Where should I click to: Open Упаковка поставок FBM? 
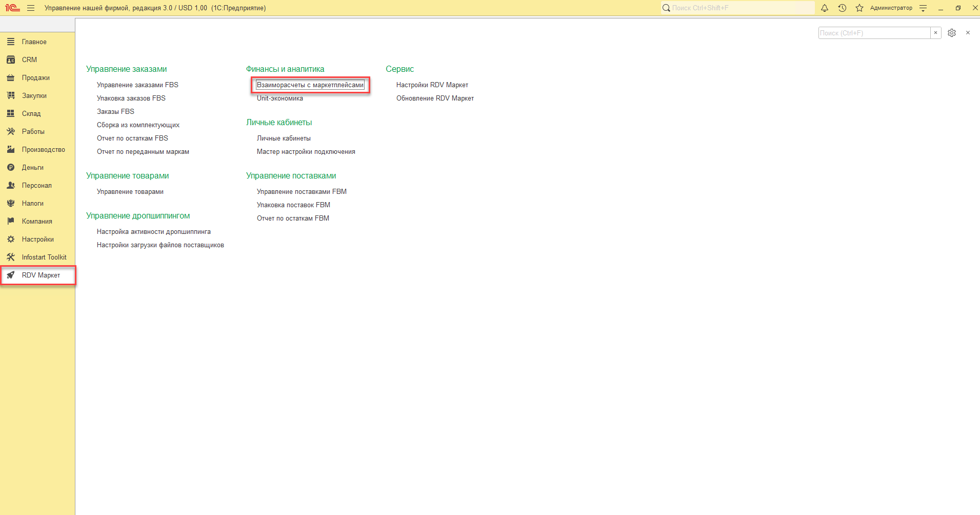(293, 205)
